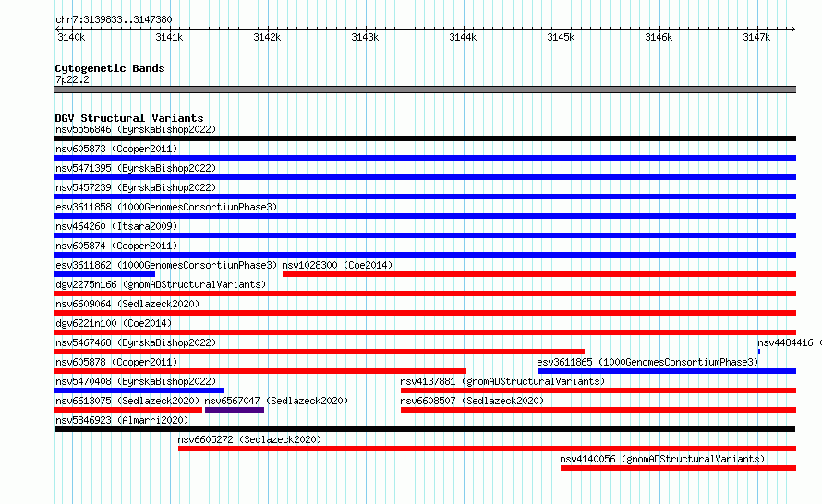Viewport: 822px width, 504px height.
Task: Click blue bar under nsv5471395
Action: [x=425, y=177]
